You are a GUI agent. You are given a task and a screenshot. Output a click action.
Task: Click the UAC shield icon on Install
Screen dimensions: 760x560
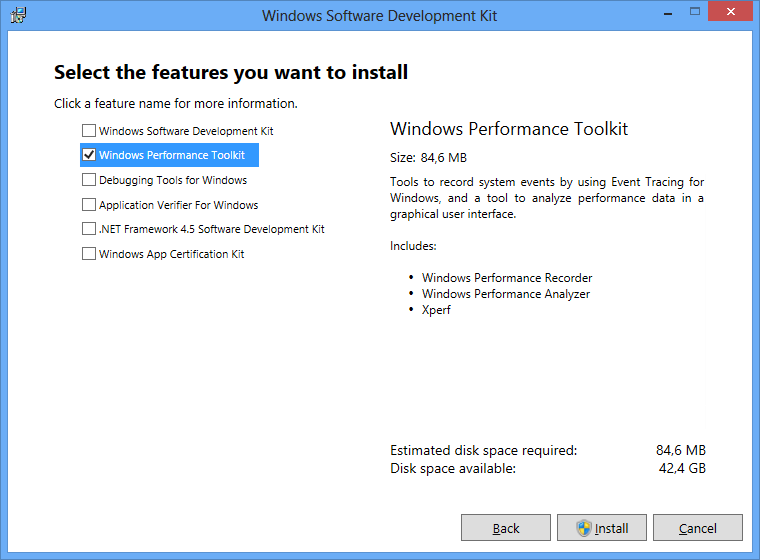pyautogui.click(x=584, y=528)
